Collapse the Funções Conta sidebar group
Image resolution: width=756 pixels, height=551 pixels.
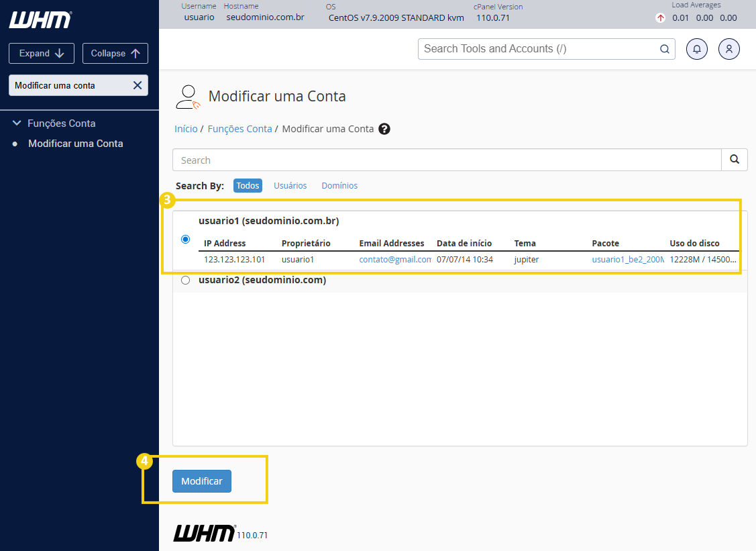click(x=17, y=123)
